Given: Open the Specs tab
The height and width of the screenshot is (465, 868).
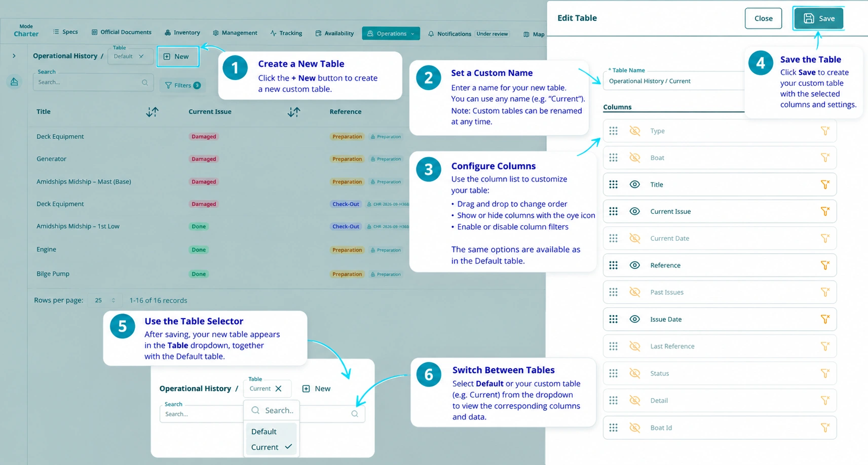Looking at the screenshot, I should coord(65,32).
